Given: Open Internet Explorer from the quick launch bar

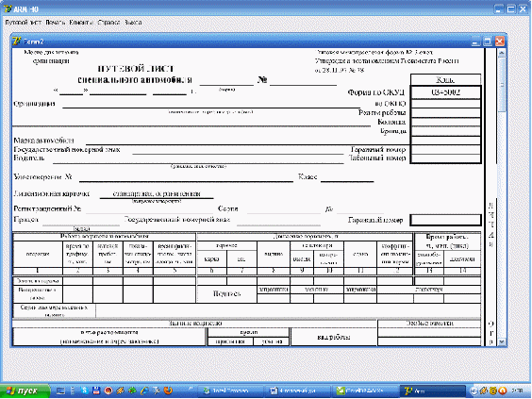Looking at the screenshot, I should [144, 391].
